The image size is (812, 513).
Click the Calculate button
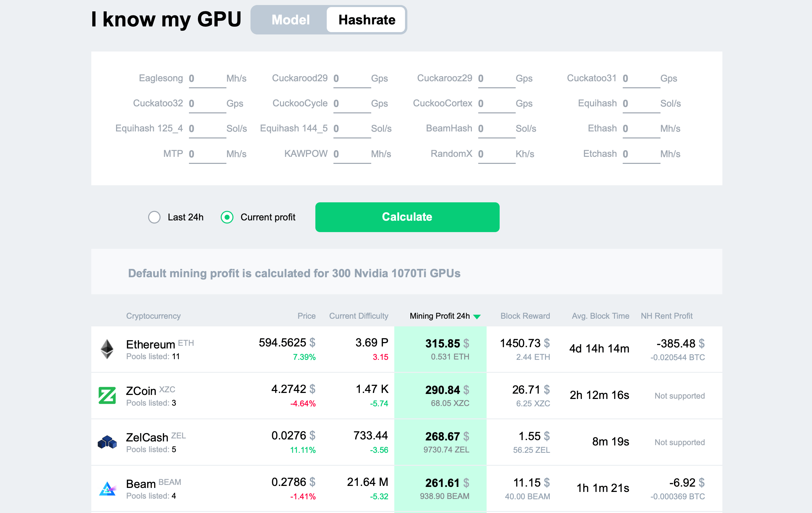(407, 217)
